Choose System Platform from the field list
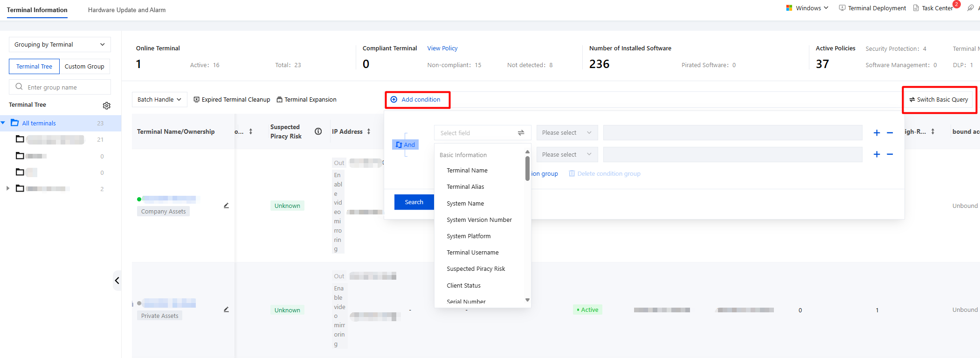980x358 pixels. click(469, 236)
